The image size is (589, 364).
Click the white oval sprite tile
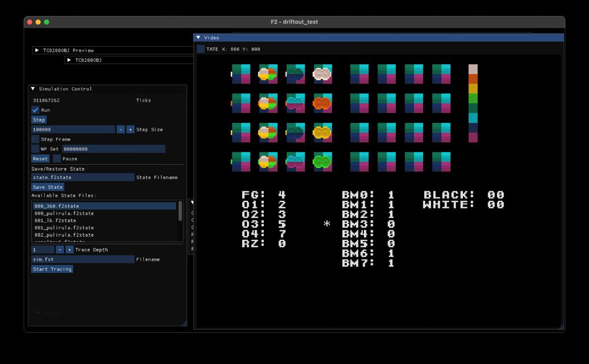(322, 74)
